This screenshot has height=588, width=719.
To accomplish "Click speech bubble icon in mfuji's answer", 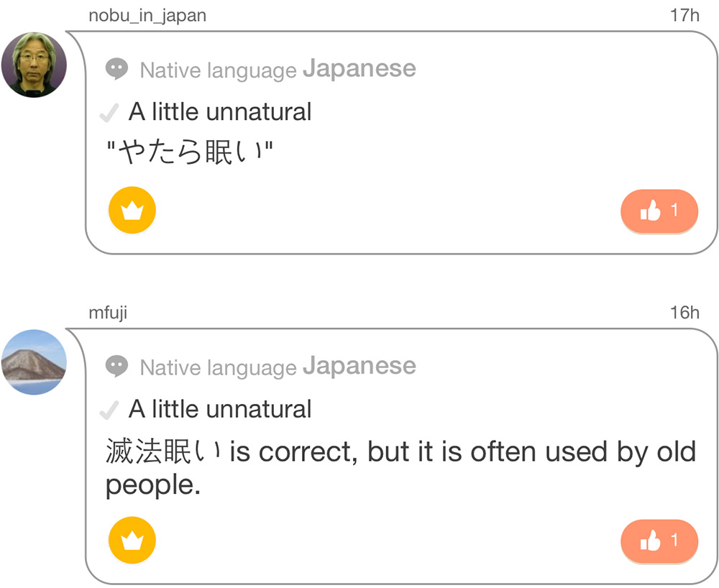I will 116,367.
